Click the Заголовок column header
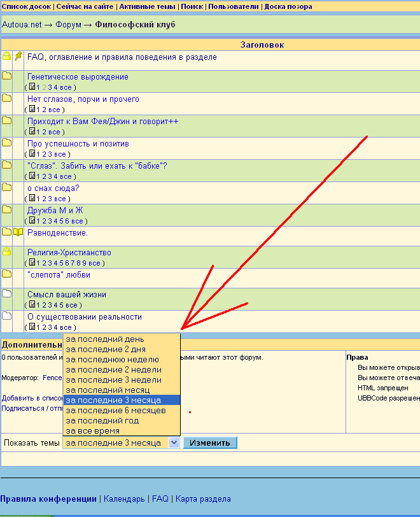This screenshot has height=517, width=420. point(262,45)
